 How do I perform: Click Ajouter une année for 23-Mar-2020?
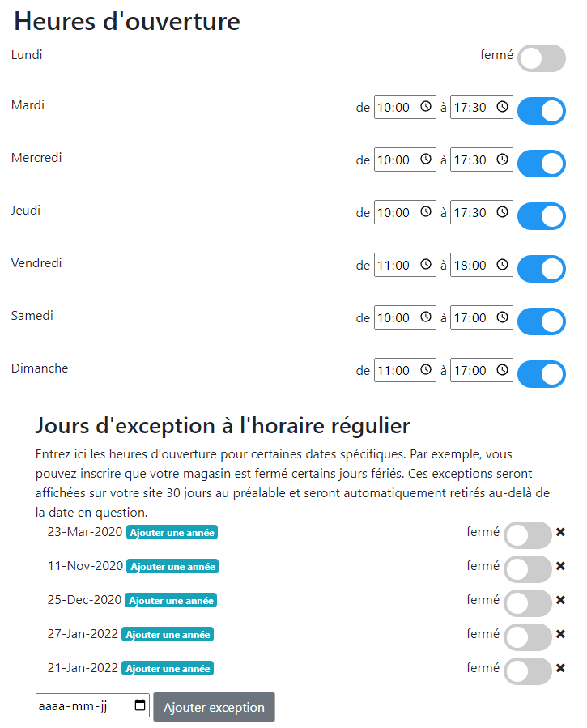[172, 533]
